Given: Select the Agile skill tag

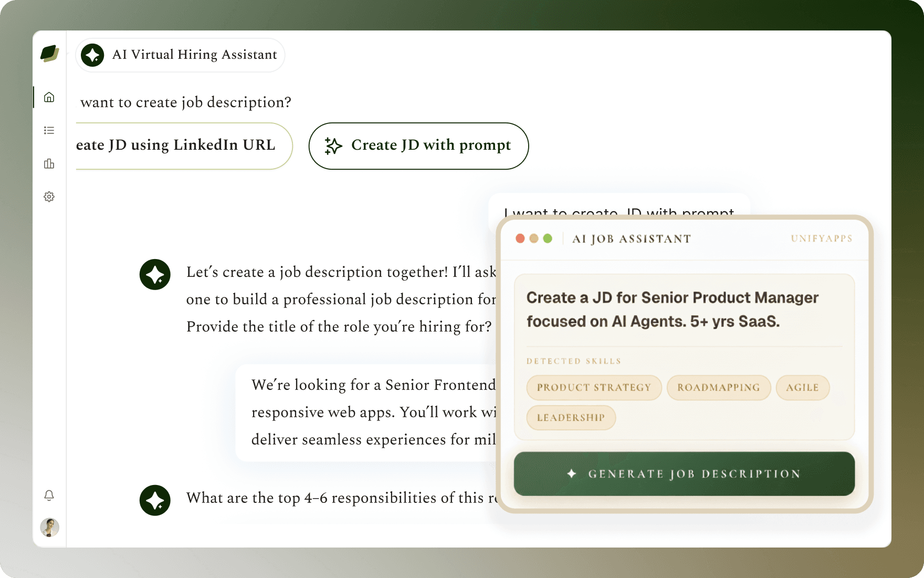Looking at the screenshot, I should click(x=802, y=388).
